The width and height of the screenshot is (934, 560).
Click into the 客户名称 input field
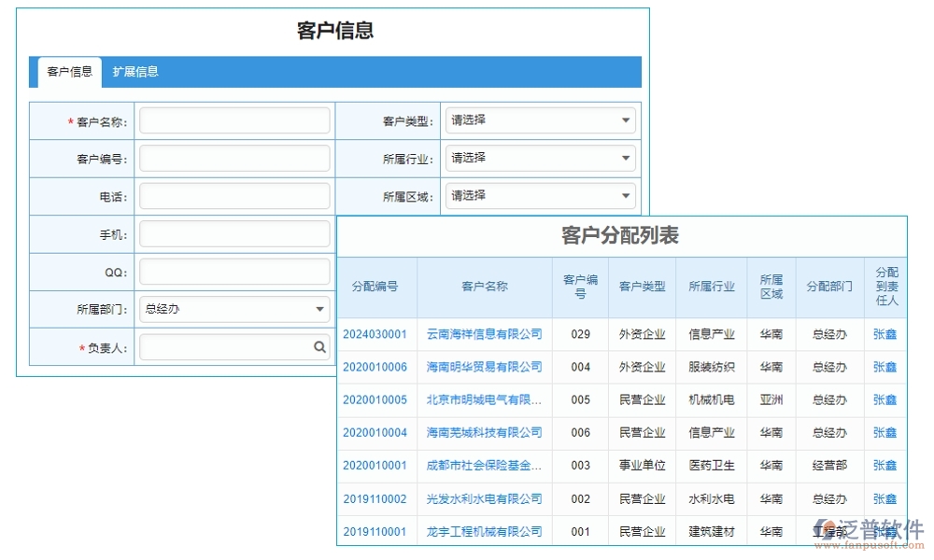coord(233,119)
